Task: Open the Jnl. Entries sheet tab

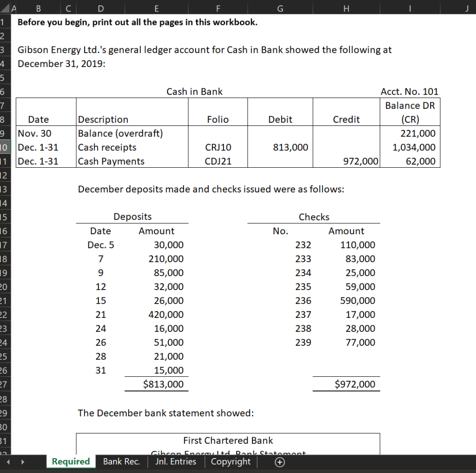Action: (176, 461)
